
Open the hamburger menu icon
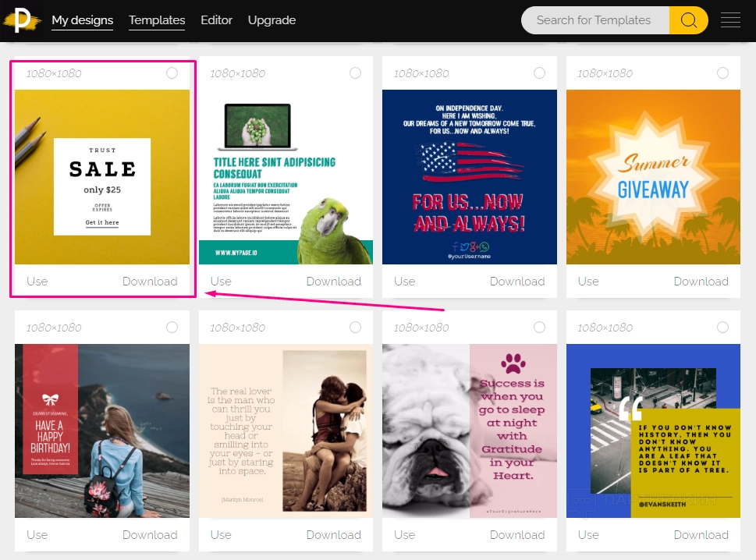[x=730, y=20]
